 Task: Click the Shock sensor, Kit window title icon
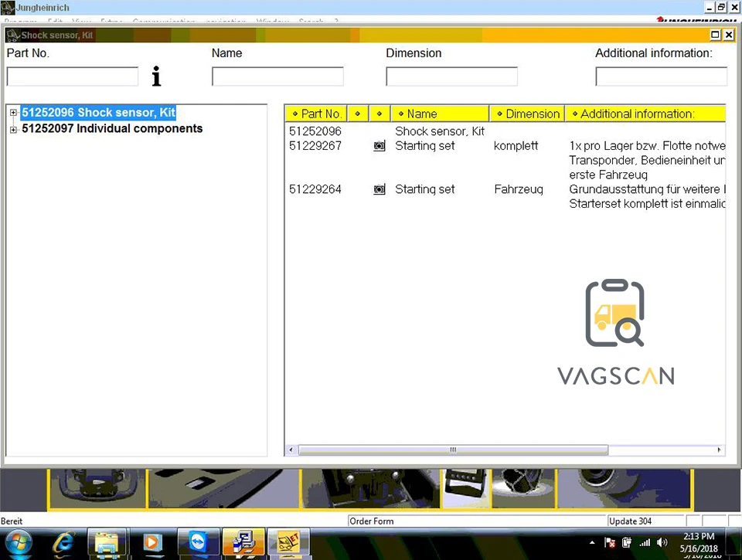click(13, 35)
